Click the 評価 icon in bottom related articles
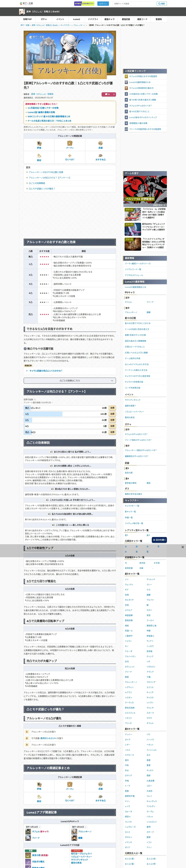The height and width of the screenshot is (868, 186). point(39,784)
